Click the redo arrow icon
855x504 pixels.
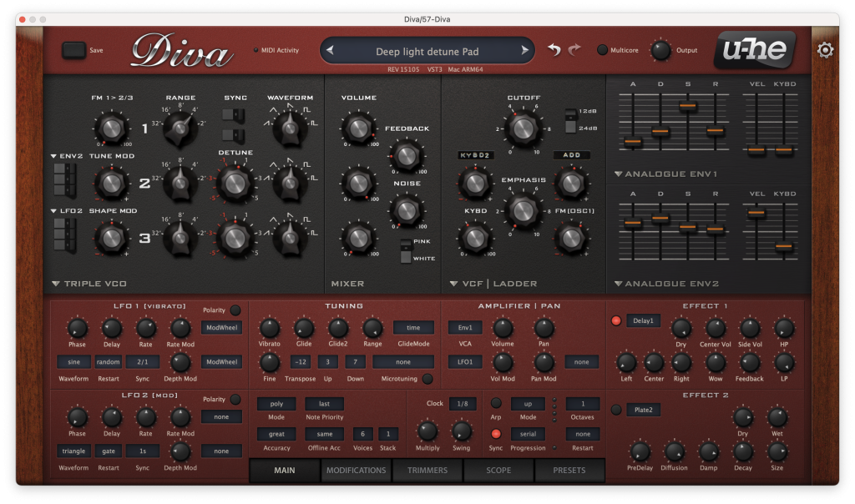[574, 50]
